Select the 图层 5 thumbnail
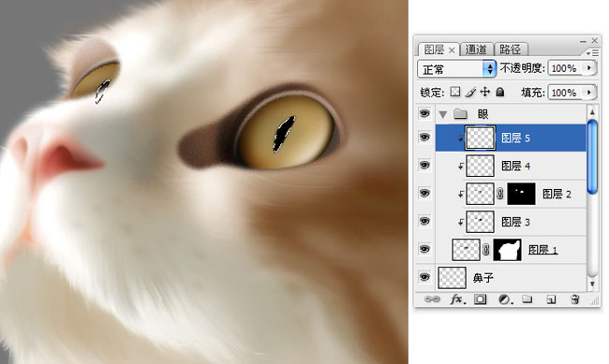Viewport: 609px width, 364px height. pyautogui.click(x=480, y=138)
